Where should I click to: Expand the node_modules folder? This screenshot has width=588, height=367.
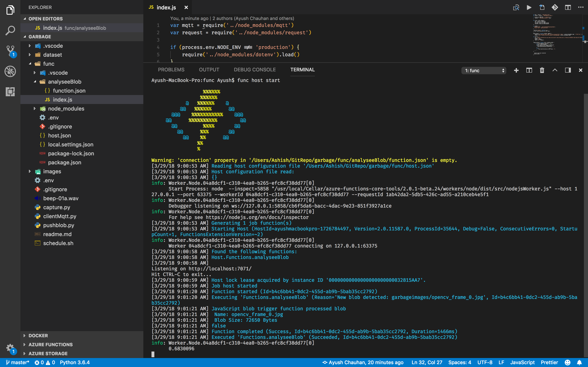[x=66, y=108]
